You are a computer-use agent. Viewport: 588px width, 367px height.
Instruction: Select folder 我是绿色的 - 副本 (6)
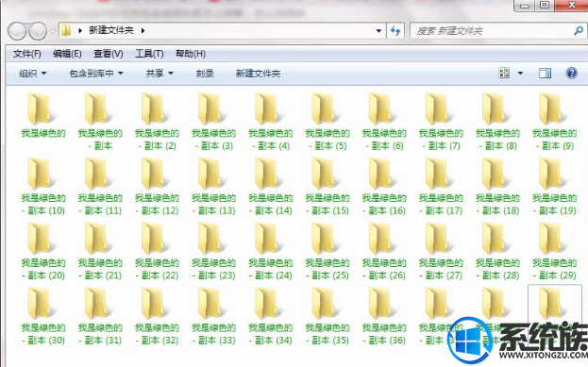pos(384,122)
